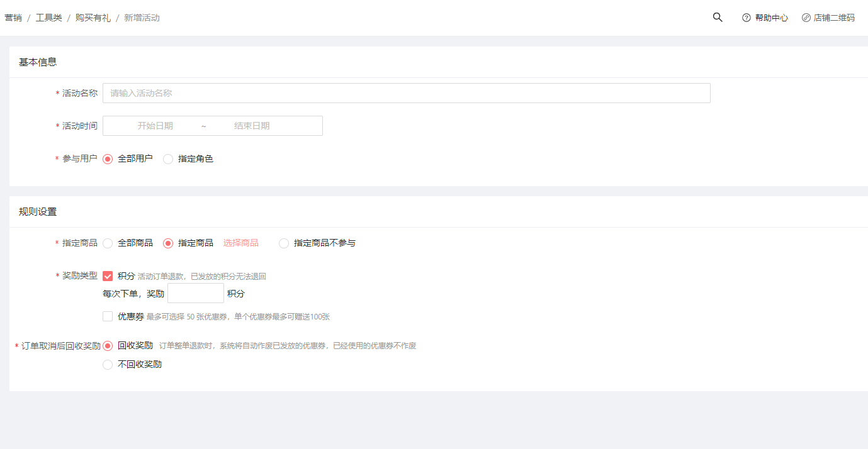Pick the 结束日期 end date

tap(252, 126)
